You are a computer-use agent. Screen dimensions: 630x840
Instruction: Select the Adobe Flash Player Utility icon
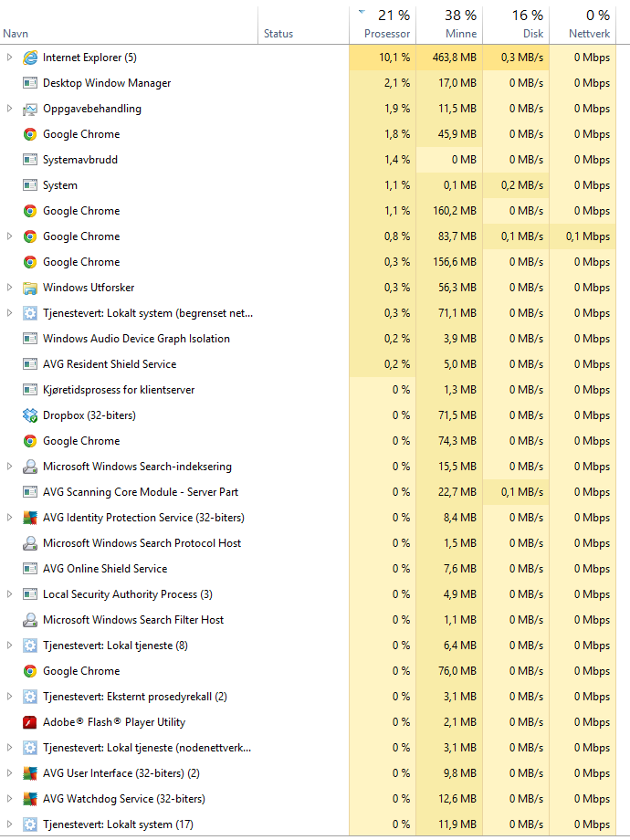pyautogui.click(x=30, y=722)
